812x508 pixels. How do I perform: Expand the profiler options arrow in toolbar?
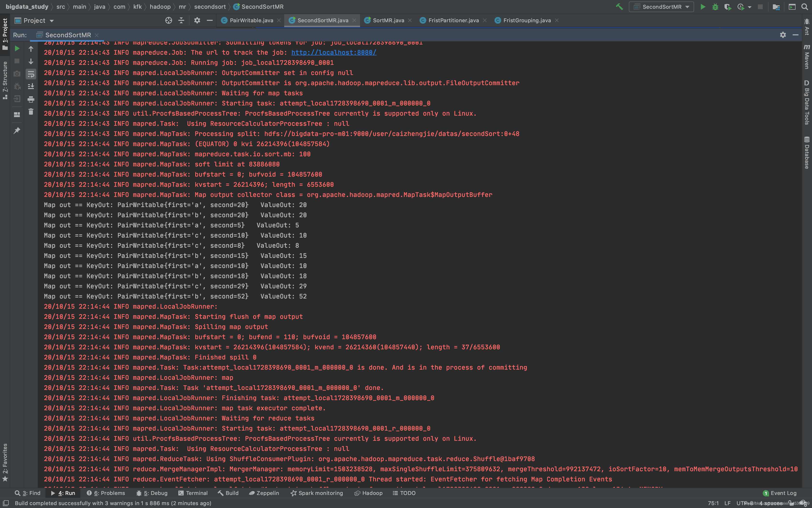(x=750, y=7)
